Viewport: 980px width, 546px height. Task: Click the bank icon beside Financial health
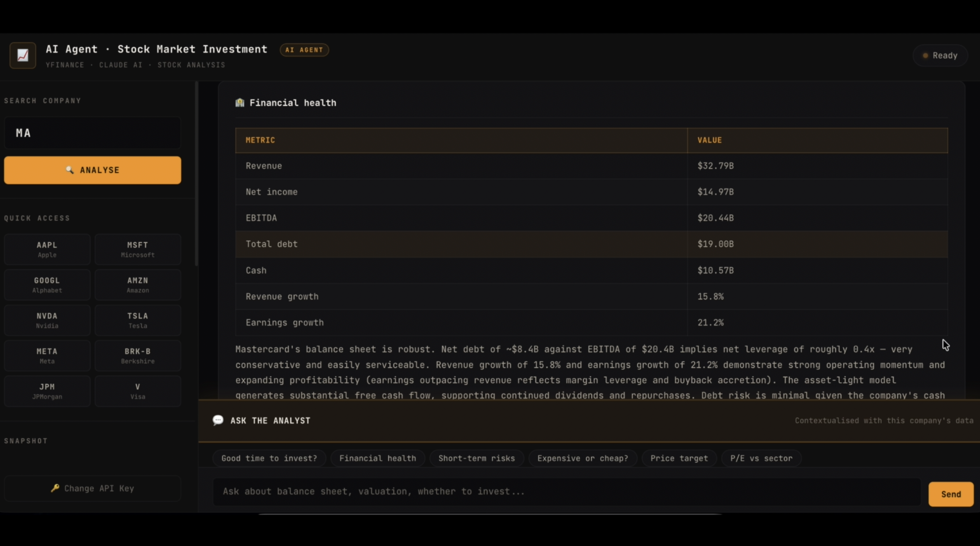(x=240, y=103)
